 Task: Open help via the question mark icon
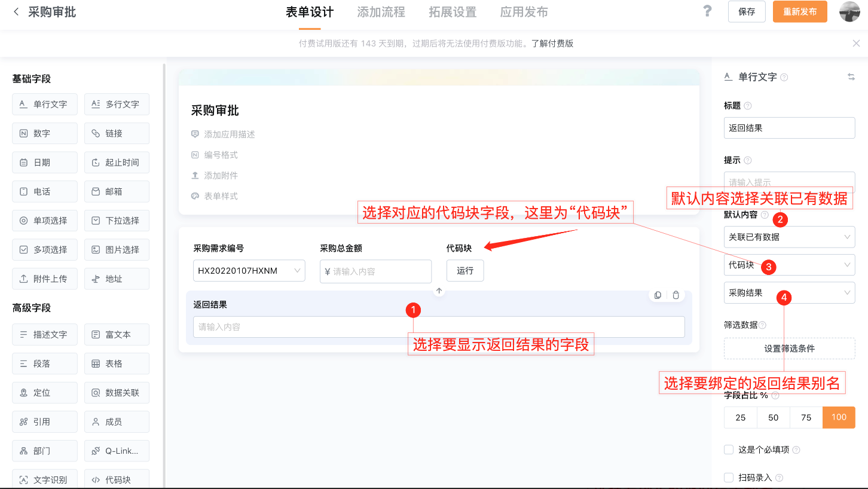pos(707,11)
